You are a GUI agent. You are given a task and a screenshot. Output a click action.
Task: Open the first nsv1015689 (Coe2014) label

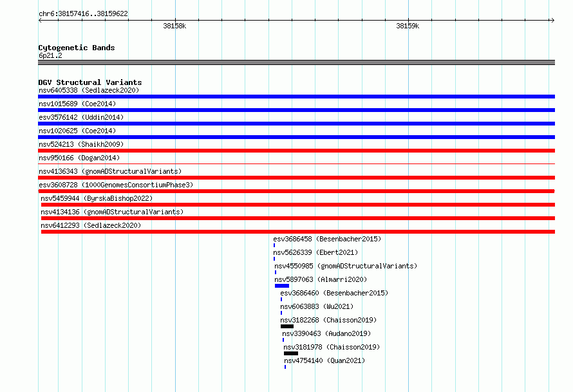(x=77, y=104)
